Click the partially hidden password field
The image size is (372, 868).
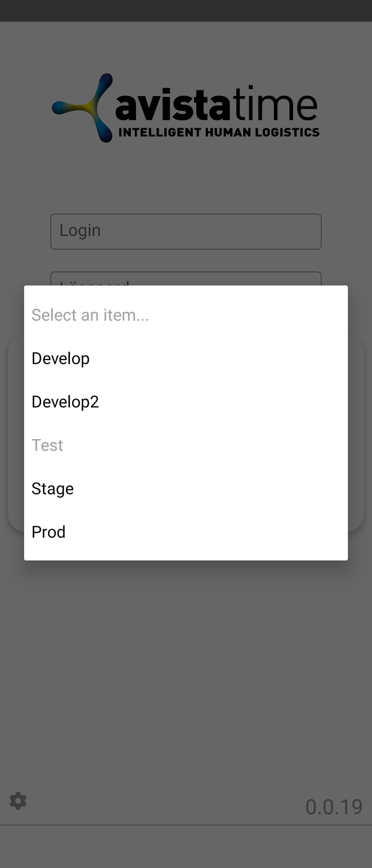click(x=186, y=278)
